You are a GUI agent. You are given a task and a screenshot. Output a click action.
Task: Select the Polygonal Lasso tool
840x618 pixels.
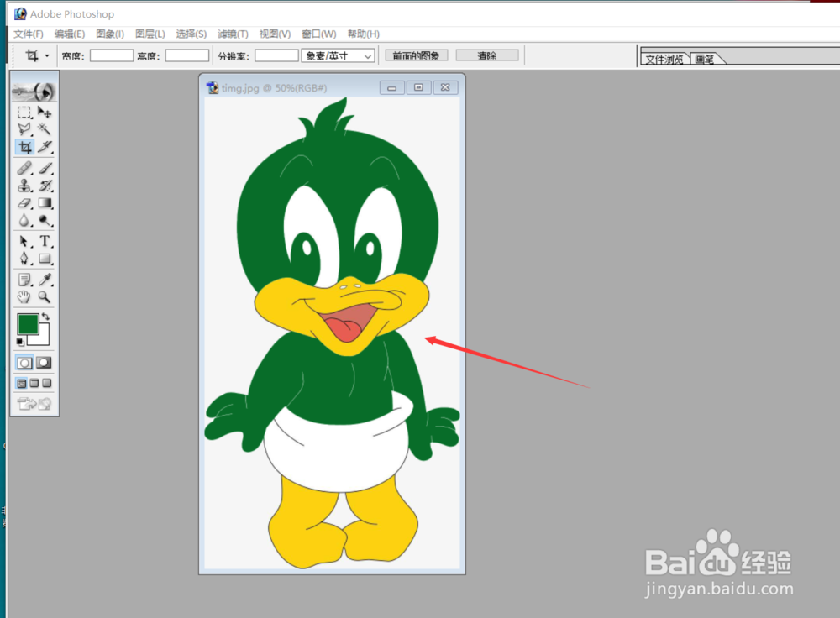coord(24,129)
